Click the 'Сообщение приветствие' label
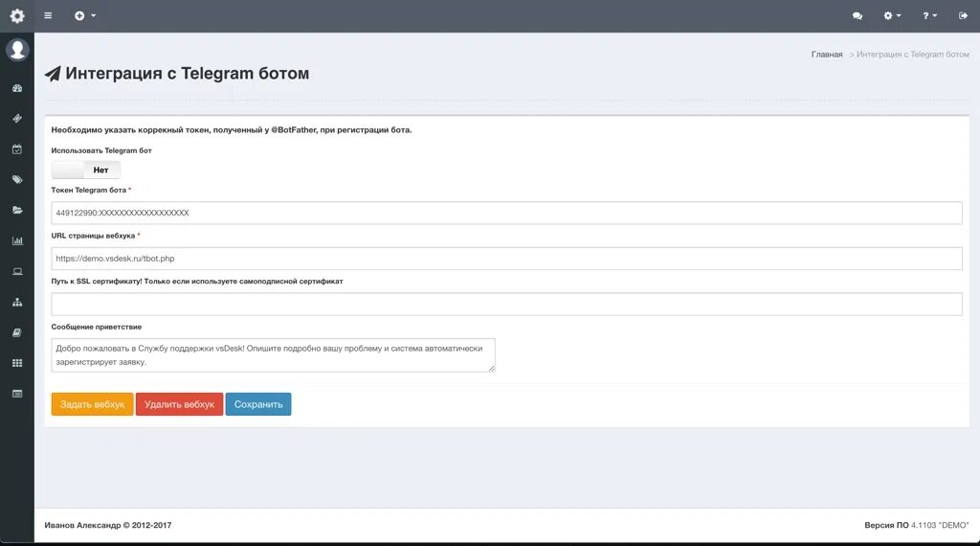This screenshot has height=546, width=980. (x=97, y=327)
